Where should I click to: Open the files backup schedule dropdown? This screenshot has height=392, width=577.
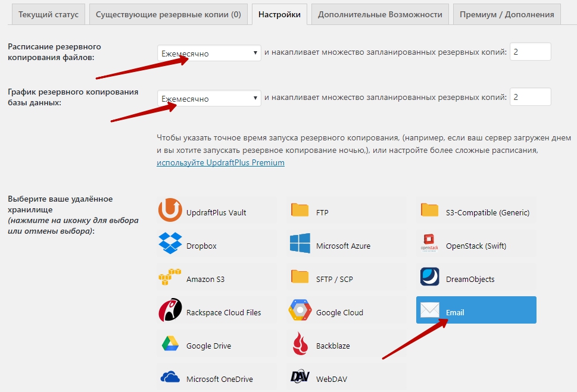tap(209, 53)
